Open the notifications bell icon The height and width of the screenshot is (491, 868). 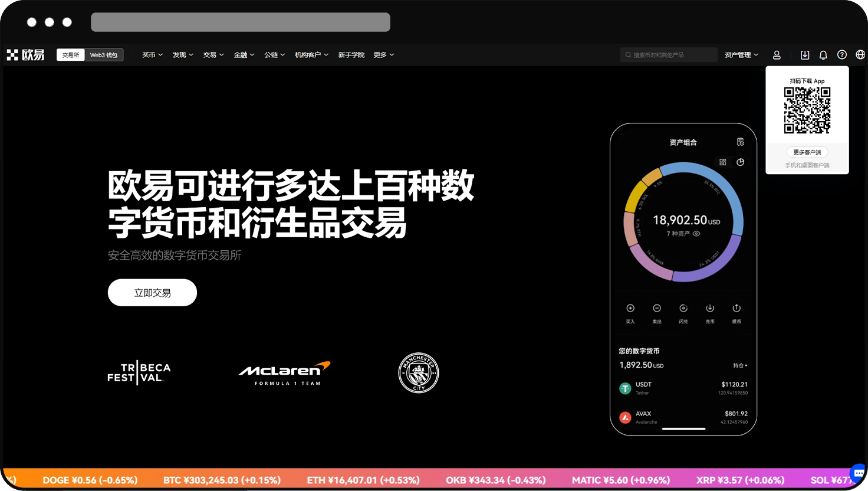point(823,55)
